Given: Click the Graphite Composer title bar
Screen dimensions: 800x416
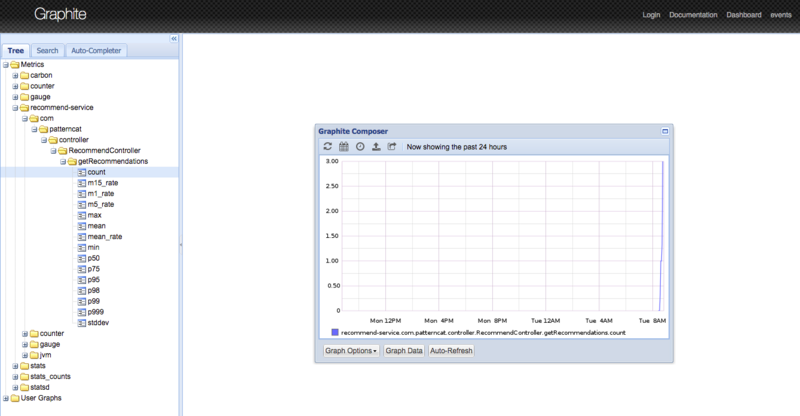Looking at the screenshot, I should [x=494, y=131].
